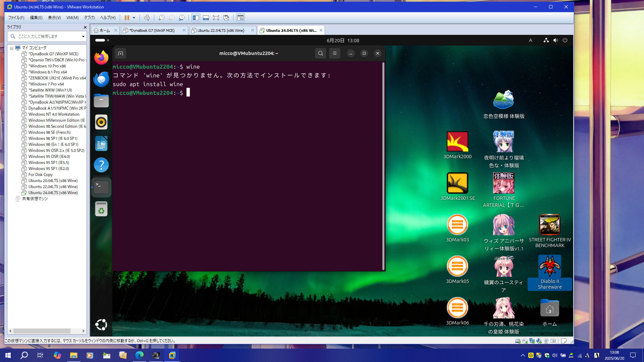Toggle the library sidebar view button

coord(196,18)
